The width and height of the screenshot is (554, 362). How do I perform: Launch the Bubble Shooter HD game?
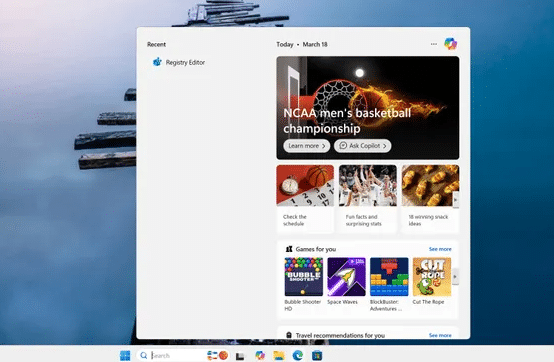303,284
